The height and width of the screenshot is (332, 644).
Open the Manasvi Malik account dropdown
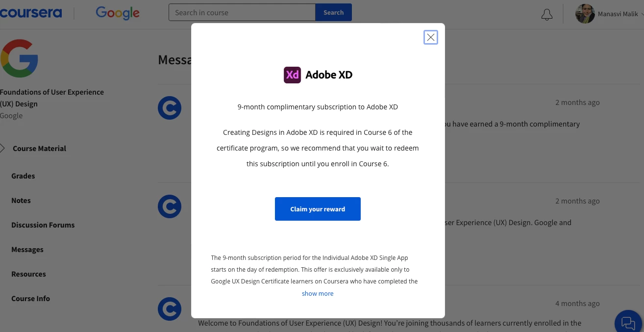point(620,14)
